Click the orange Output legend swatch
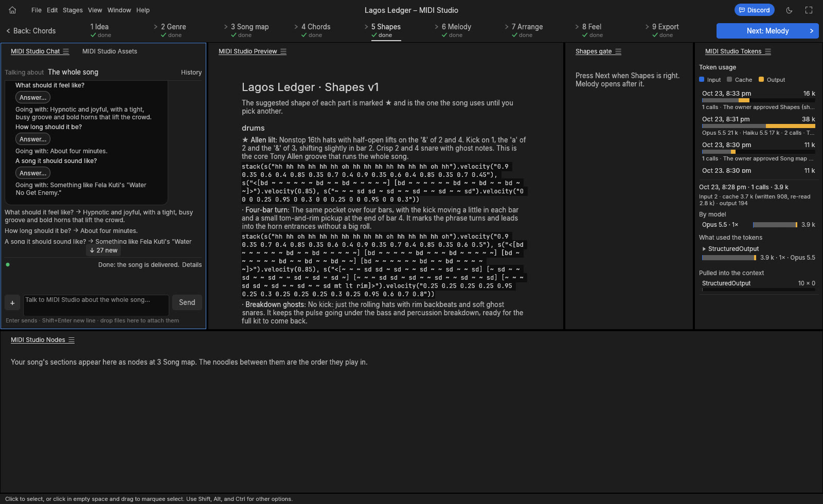Viewport: 823px width, 504px height. (x=761, y=79)
